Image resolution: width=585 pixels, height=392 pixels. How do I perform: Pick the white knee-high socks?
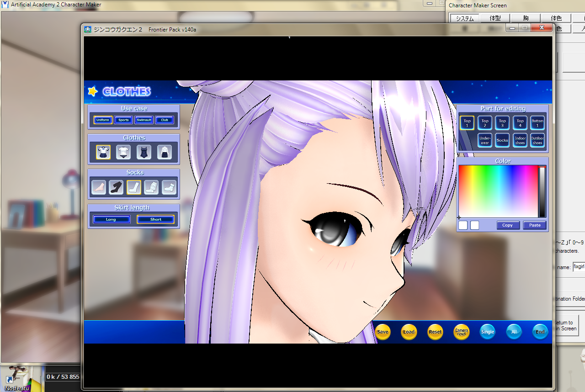(134, 187)
